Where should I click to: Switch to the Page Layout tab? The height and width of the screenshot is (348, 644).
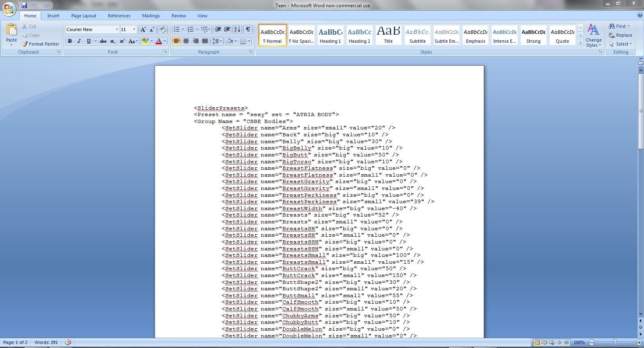[84, 16]
